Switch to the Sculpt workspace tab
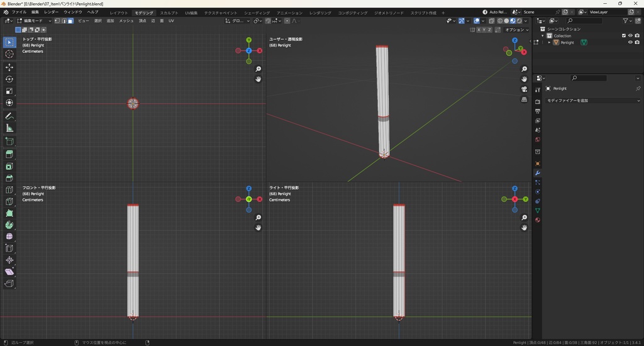Viewport: 644px width, 346px height. (x=169, y=13)
